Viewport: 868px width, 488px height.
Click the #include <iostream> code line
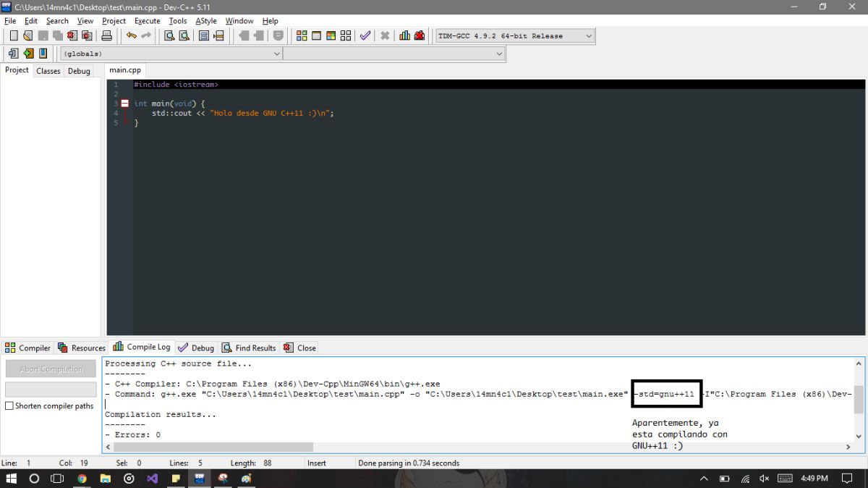[176, 85]
